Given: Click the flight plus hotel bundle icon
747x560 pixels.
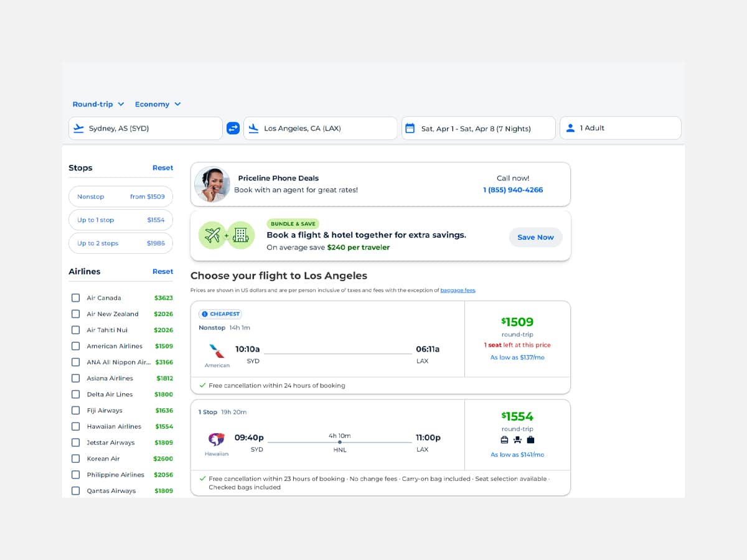Looking at the screenshot, I should tap(227, 236).
